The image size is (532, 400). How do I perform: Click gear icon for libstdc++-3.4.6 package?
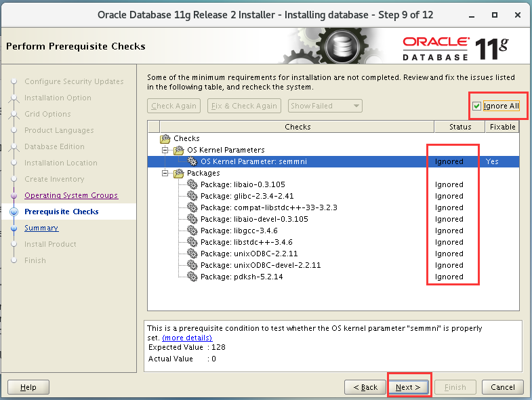192,242
